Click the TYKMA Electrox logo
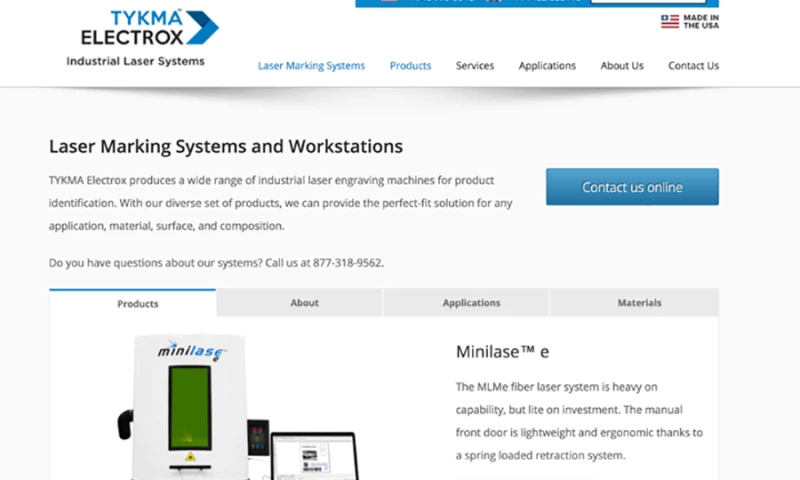The image size is (800, 480). [x=149, y=28]
